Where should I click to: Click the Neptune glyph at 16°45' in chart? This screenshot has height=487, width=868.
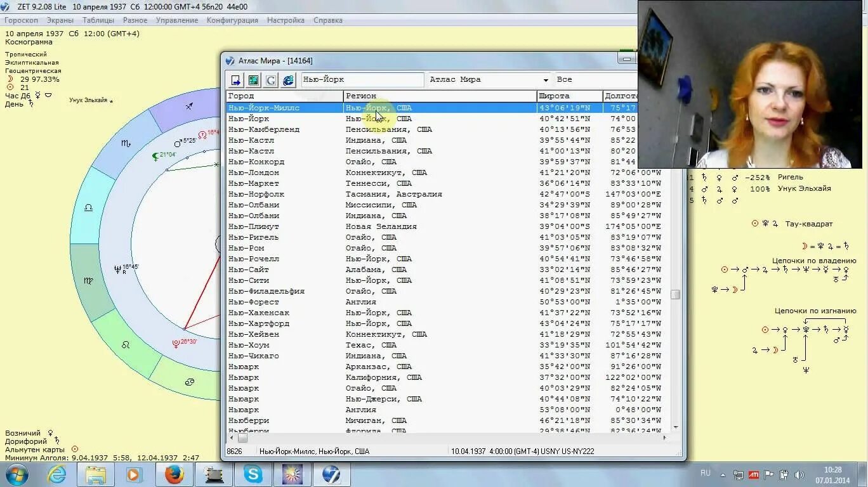[x=117, y=269]
